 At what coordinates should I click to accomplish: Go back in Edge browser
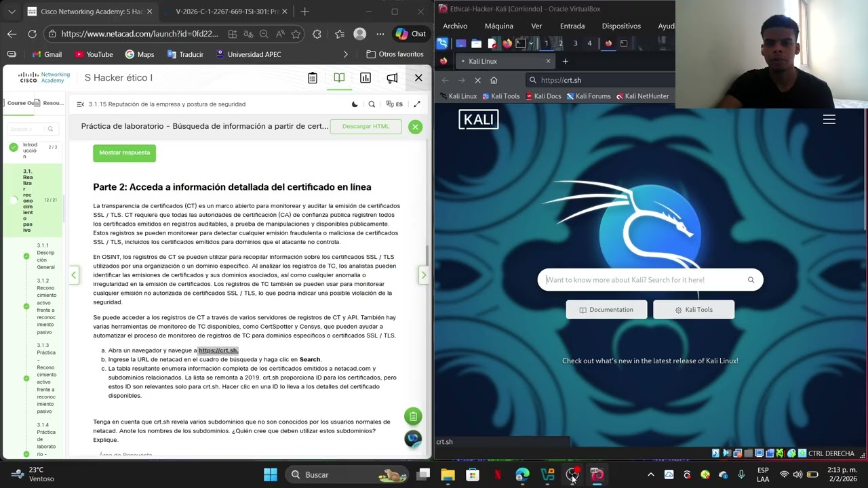click(x=12, y=34)
